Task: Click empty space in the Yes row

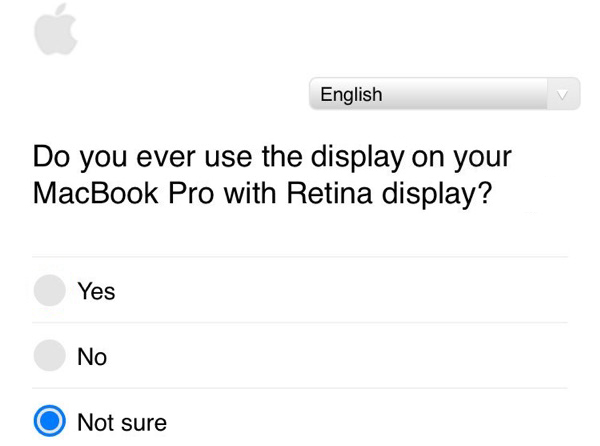Action: coord(350,291)
